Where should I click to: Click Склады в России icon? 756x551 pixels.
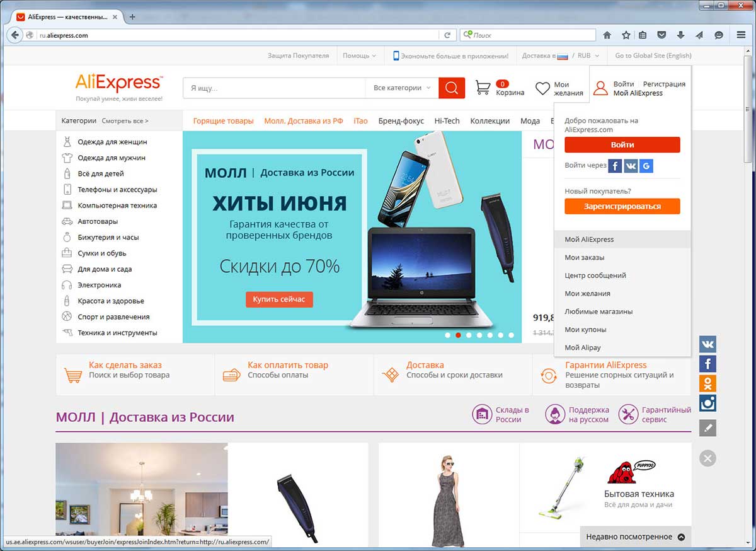(x=482, y=414)
